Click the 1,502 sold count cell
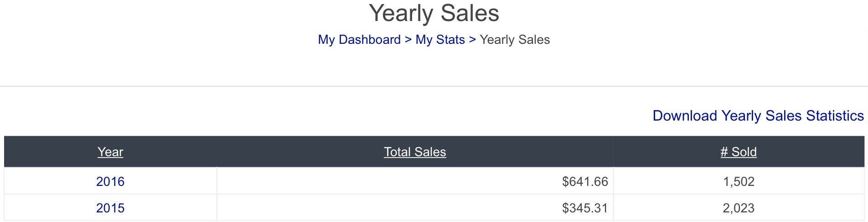 point(739,181)
